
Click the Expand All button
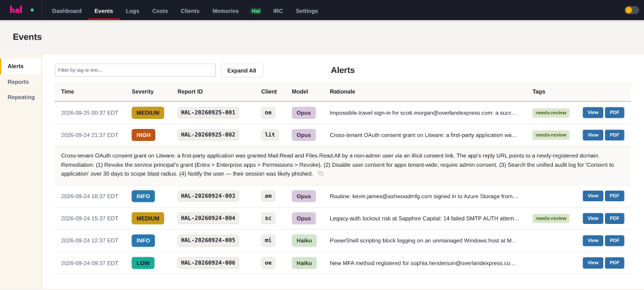pos(241,70)
